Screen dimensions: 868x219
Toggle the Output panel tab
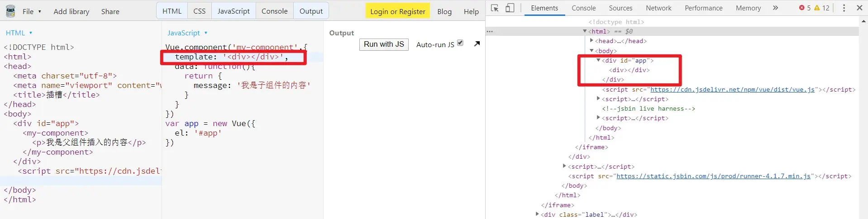pos(311,11)
